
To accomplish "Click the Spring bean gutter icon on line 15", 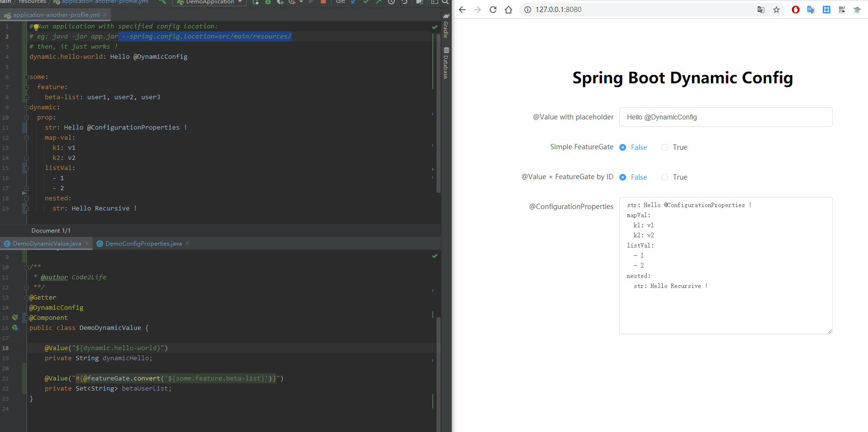I will pyautogui.click(x=15, y=317).
